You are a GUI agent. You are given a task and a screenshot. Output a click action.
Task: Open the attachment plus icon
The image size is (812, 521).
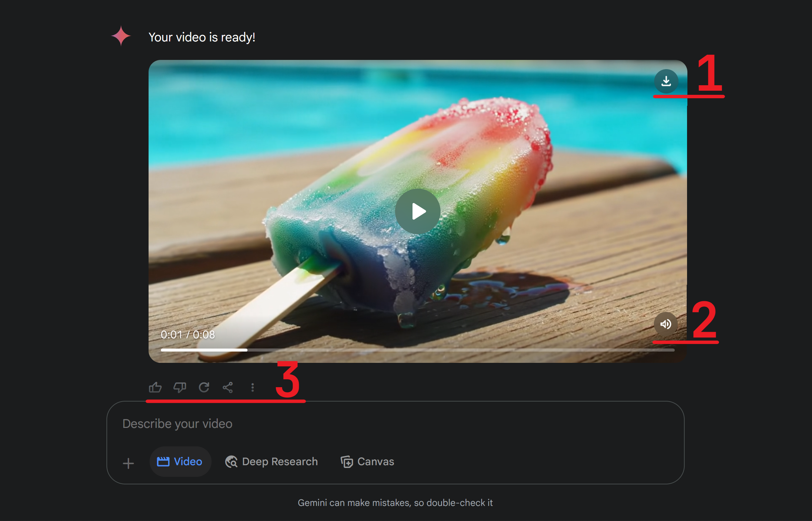click(x=128, y=463)
